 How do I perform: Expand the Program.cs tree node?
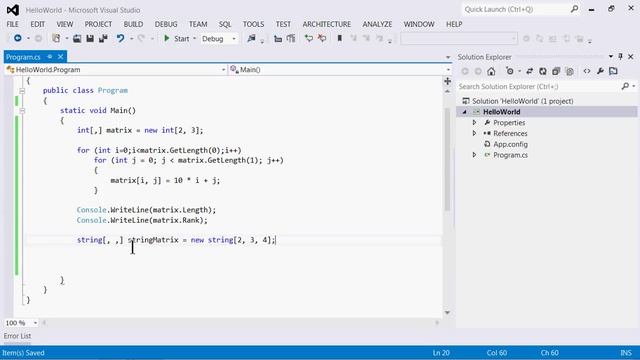474,155
